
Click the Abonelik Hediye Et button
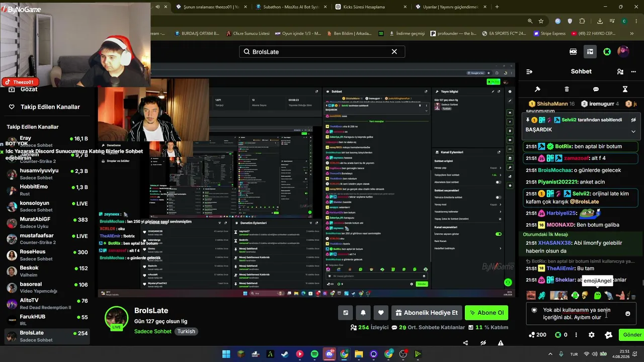pyautogui.click(x=427, y=313)
